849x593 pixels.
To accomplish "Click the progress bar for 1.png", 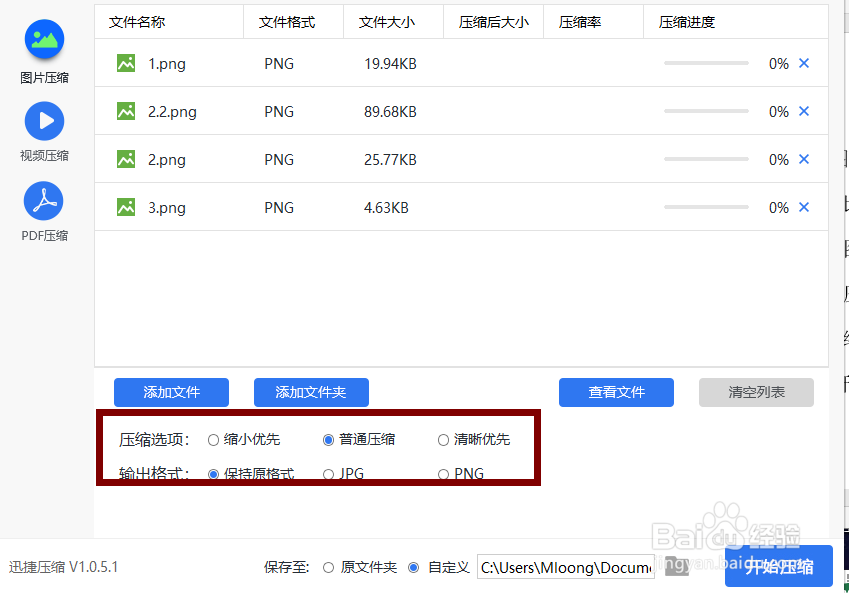I will click(706, 63).
